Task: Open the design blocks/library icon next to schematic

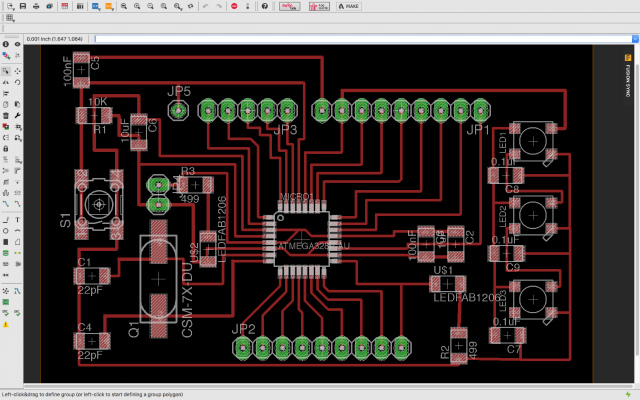Action: pyautogui.click(x=80, y=6)
